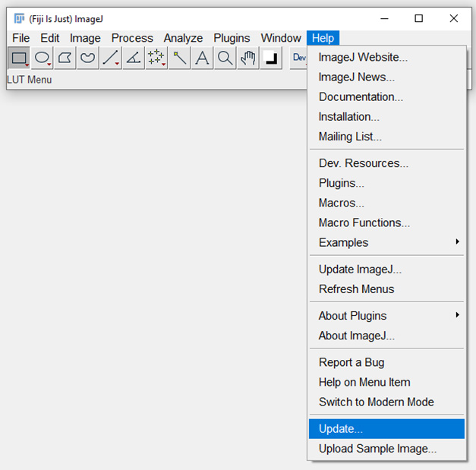Open the Analyze menu
This screenshot has height=470, width=476.
[183, 38]
